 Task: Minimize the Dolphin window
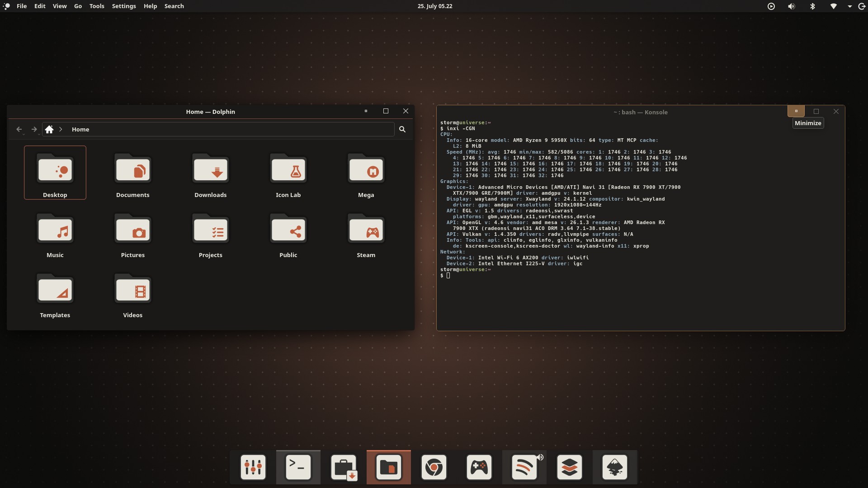[x=366, y=111]
